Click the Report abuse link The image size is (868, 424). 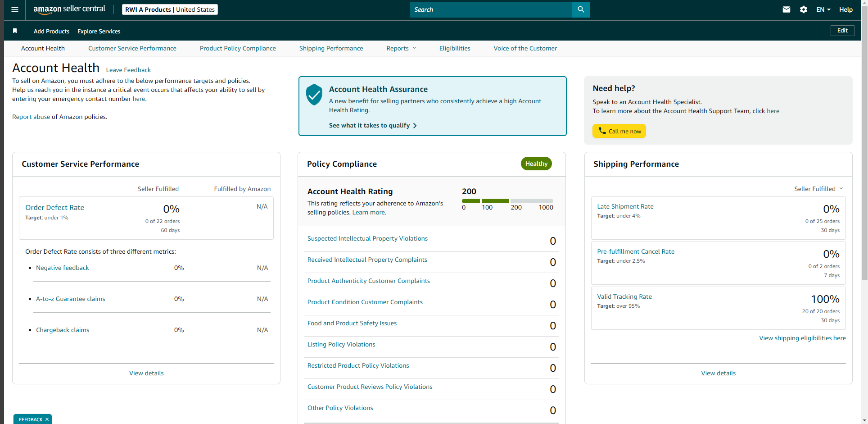[x=31, y=117]
